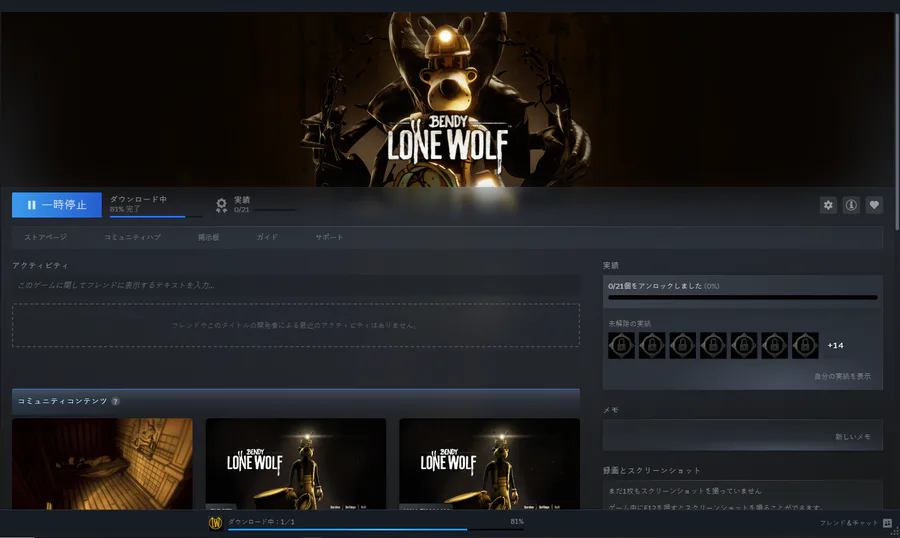Pause the download with 一時停止 button
The image size is (900, 538).
(x=57, y=205)
